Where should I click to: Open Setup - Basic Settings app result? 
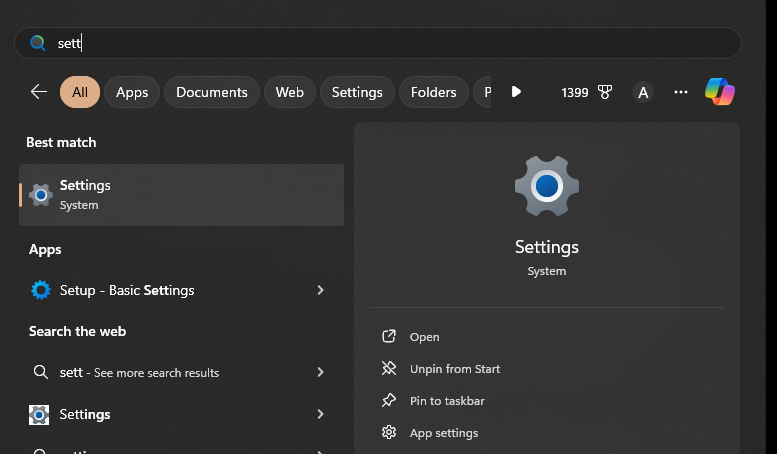tap(181, 290)
